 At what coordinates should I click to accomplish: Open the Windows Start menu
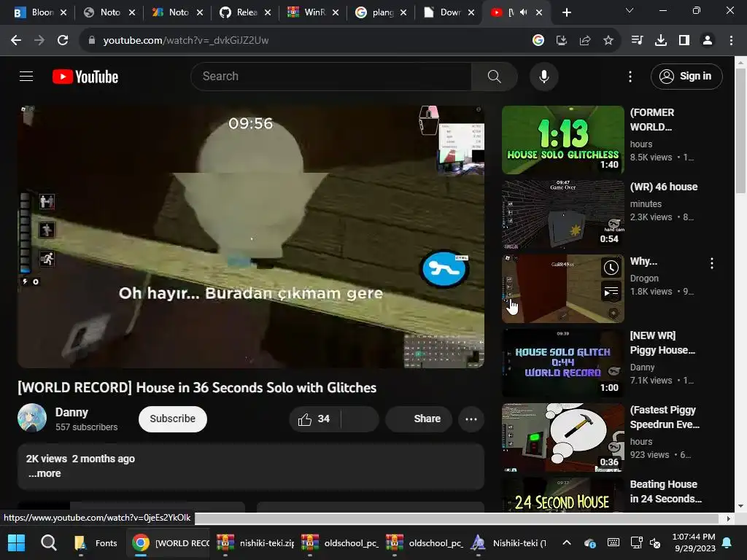pyautogui.click(x=16, y=542)
